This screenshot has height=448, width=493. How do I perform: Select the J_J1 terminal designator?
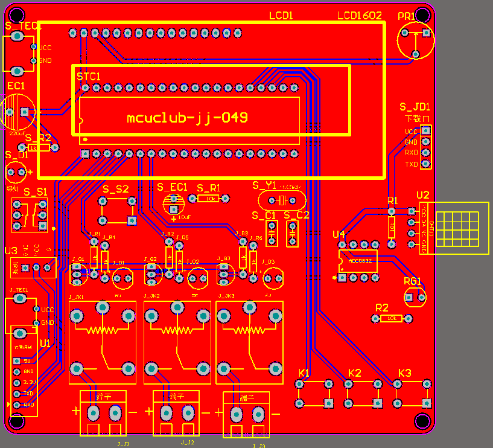(123, 444)
